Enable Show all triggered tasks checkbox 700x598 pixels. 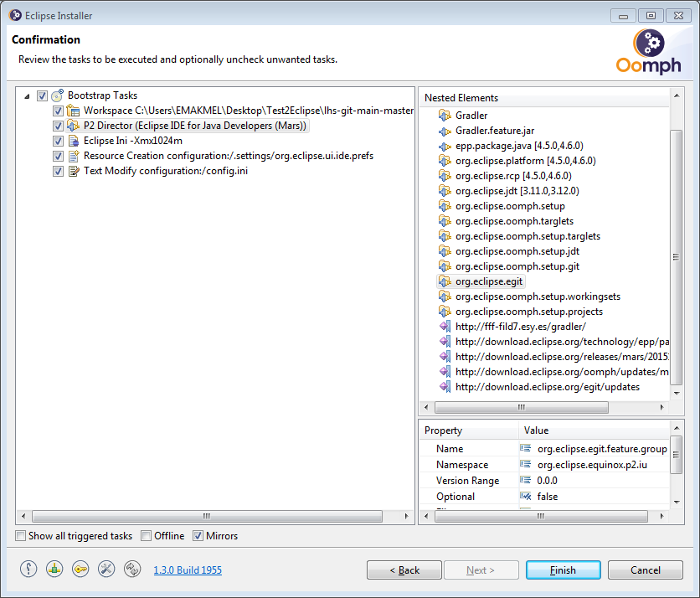(21, 535)
